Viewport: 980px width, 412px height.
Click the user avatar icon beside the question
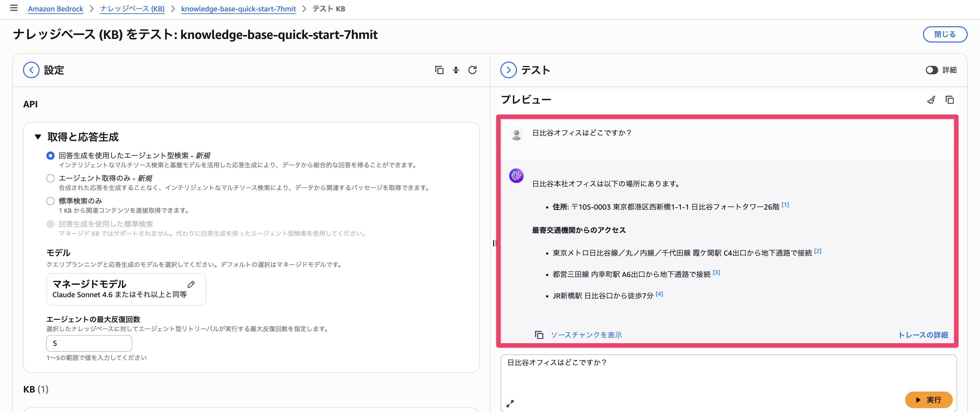(x=516, y=134)
